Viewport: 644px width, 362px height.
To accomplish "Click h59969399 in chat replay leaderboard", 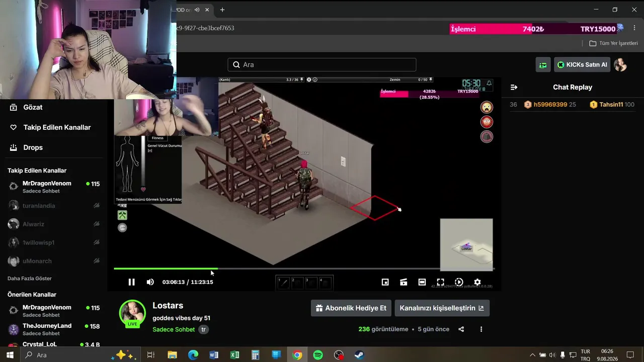I will tap(550, 105).
